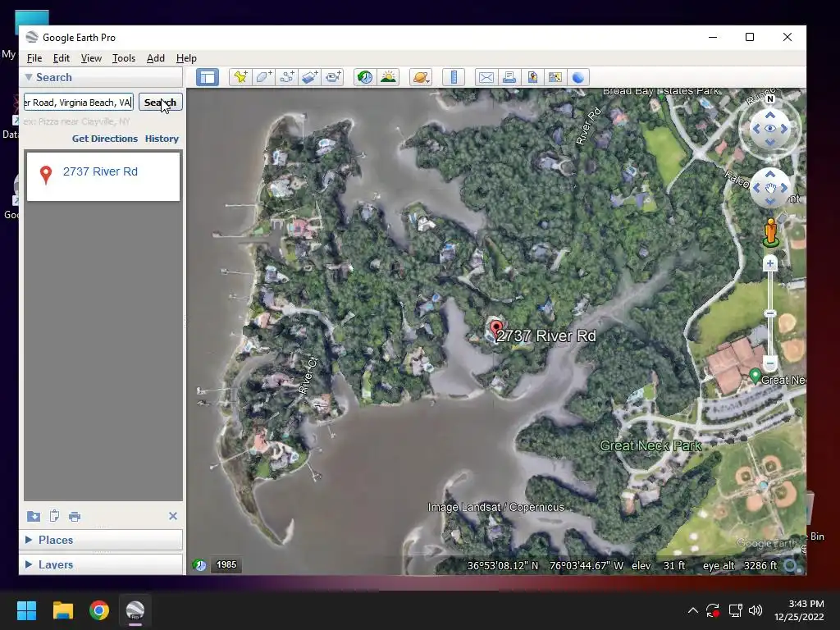Open the Help menu

tap(186, 58)
